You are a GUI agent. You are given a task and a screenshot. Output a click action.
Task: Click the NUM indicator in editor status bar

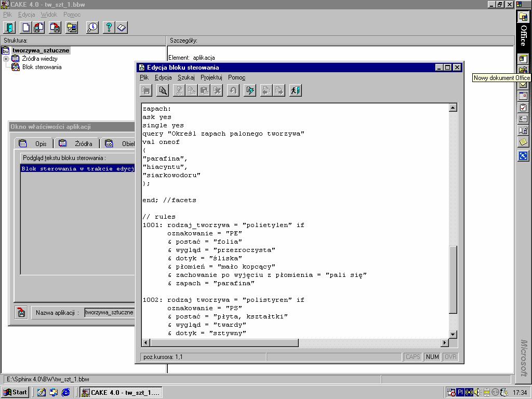432,357
